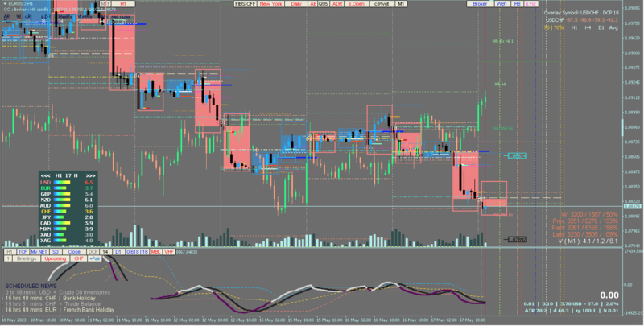This screenshot has width=644, height=326.
Task: Toggle the AE button
Action: (x=313, y=4)
